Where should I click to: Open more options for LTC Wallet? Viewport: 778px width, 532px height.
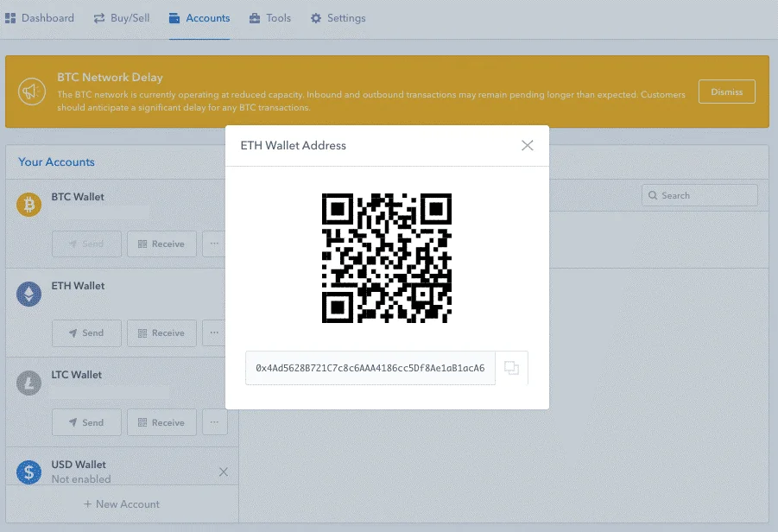point(214,422)
